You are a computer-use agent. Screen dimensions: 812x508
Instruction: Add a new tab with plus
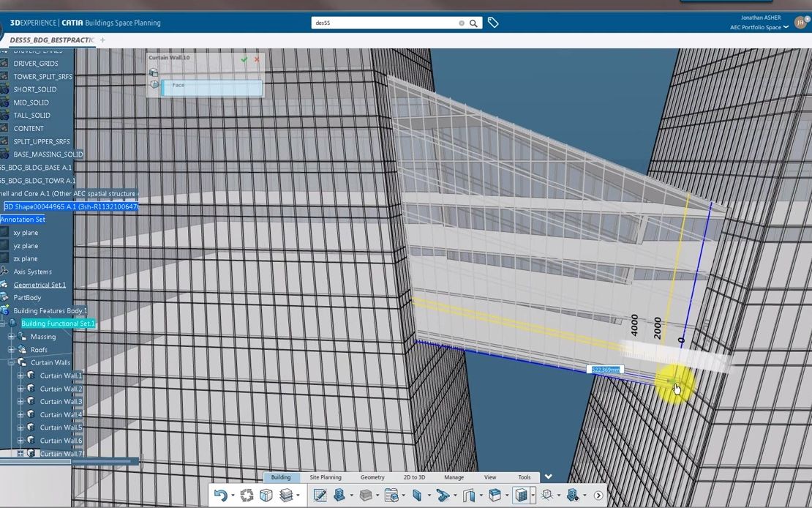102,40
